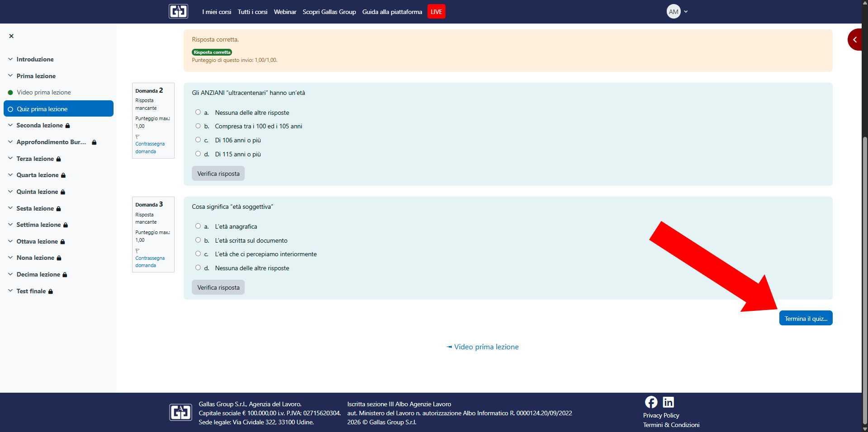
Task: Collapse the Prima lezione section
Action: [10, 76]
